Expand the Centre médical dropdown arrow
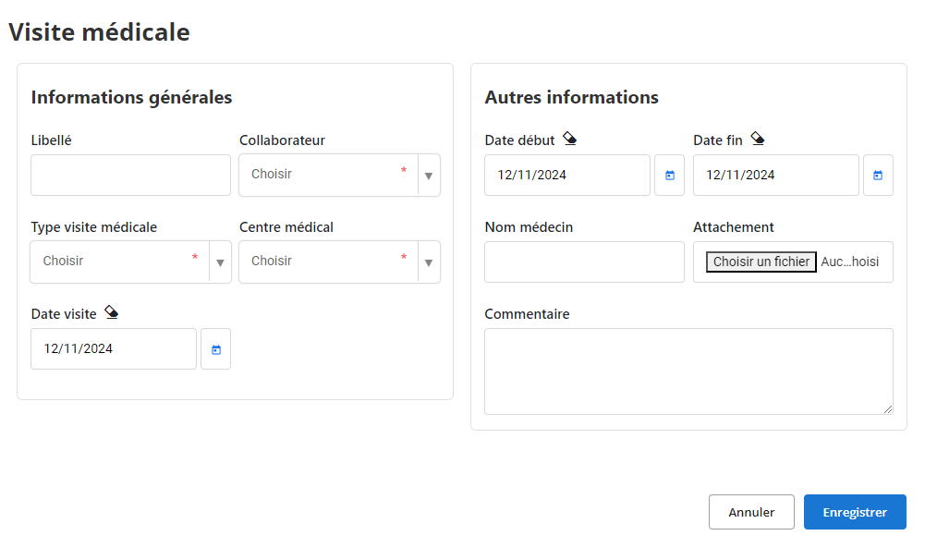The width and height of the screenshot is (925, 560). [429, 262]
